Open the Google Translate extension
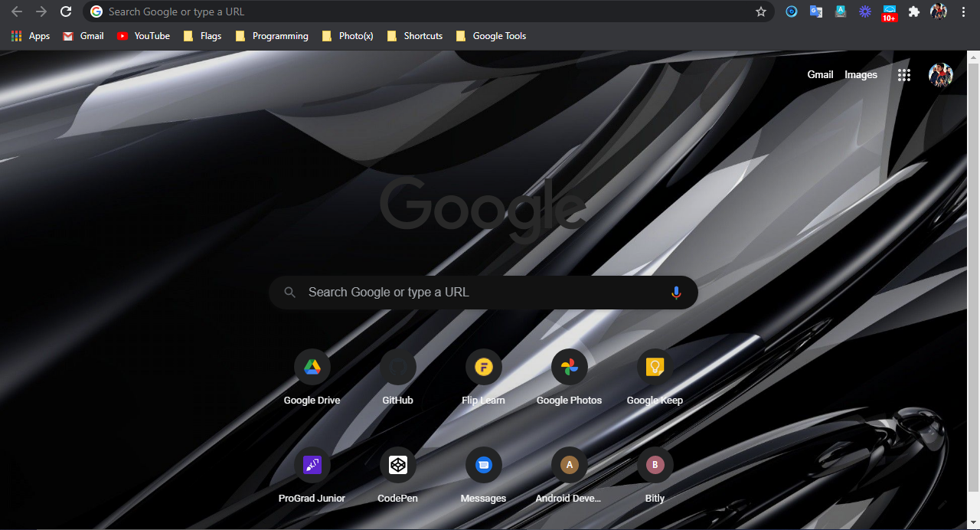This screenshot has width=980, height=530. pyautogui.click(x=816, y=11)
